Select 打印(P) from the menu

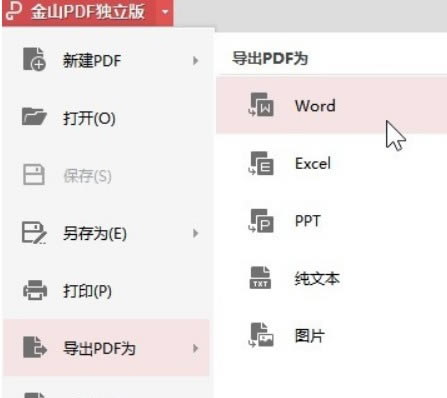pos(106,291)
